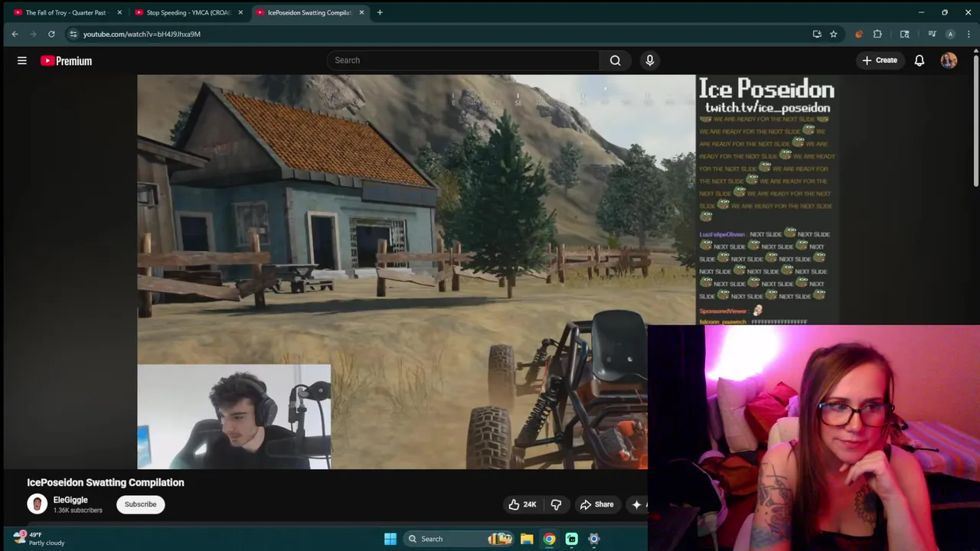Screen dimensions: 980x551
Task: Open the YouTube account avatar menu
Action: click(x=949, y=60)
